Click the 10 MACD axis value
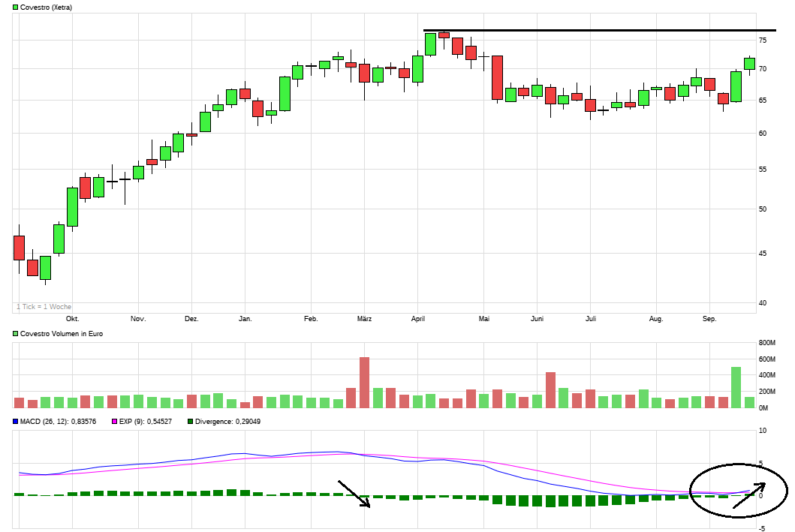Screen dimensions: 795x532 (x=763, y=431)
